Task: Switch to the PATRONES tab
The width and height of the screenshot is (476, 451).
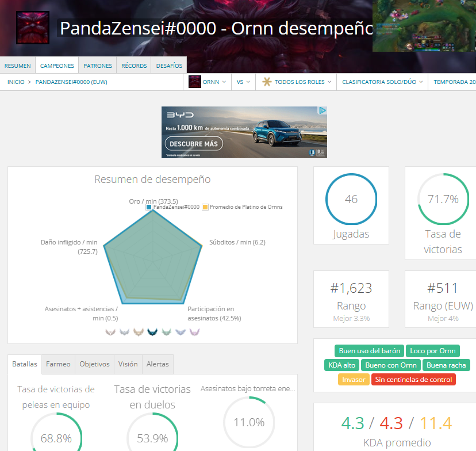Action: [x=98, y=66]
